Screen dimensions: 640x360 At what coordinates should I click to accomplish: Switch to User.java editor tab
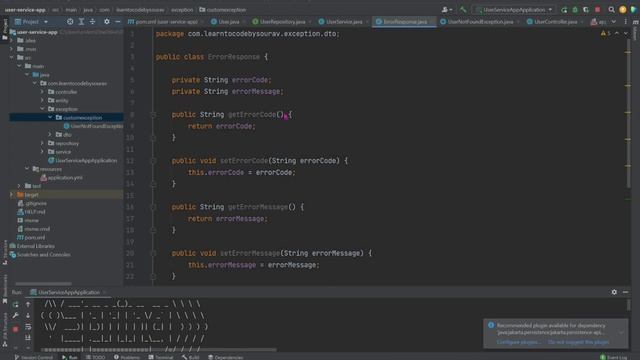[x=228, y=21]
